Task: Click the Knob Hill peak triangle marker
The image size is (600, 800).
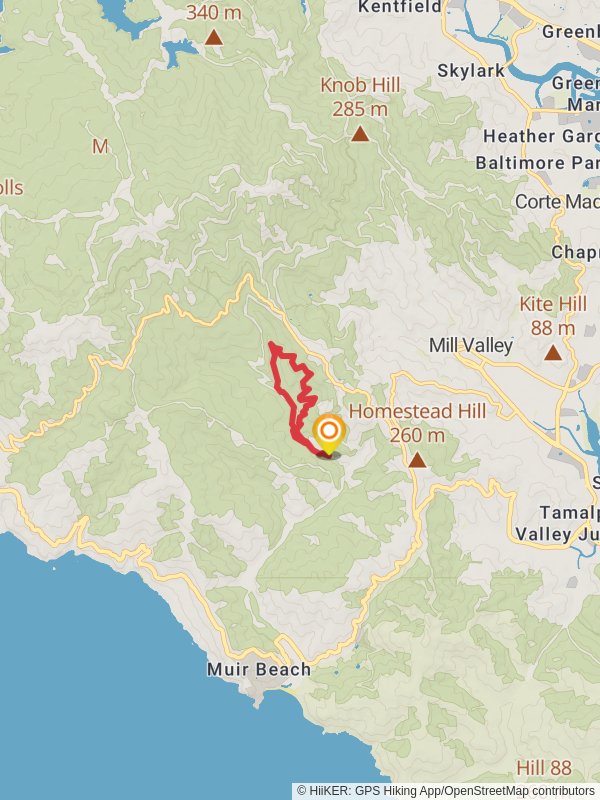Action: (360, 134)
